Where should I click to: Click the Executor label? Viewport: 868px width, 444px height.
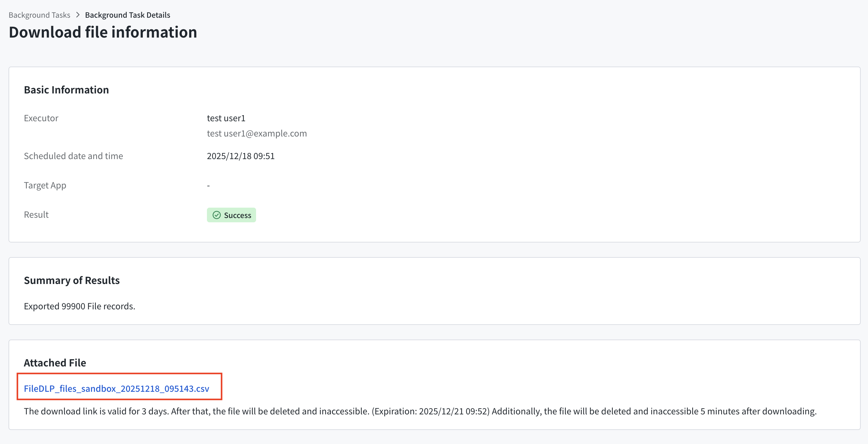pos(41,118)
